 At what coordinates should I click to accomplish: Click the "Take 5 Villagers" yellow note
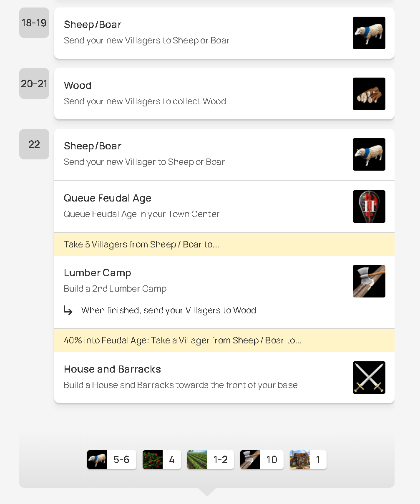(x=141, y=244)
